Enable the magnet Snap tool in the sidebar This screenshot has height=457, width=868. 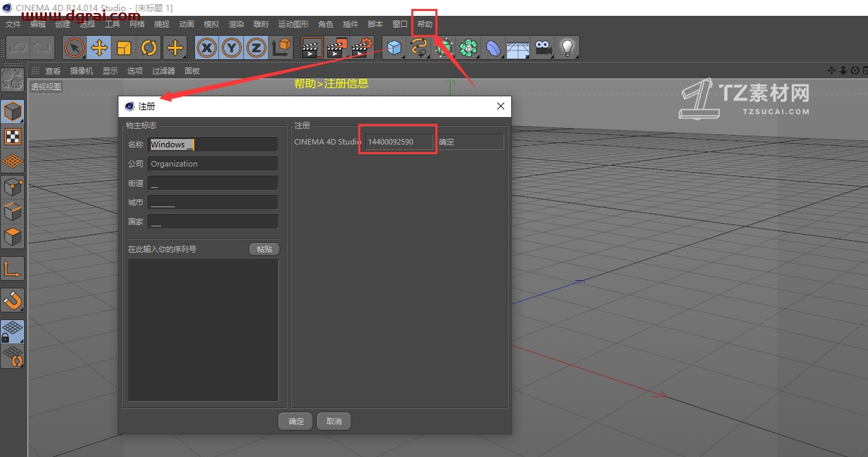(12, 299)
